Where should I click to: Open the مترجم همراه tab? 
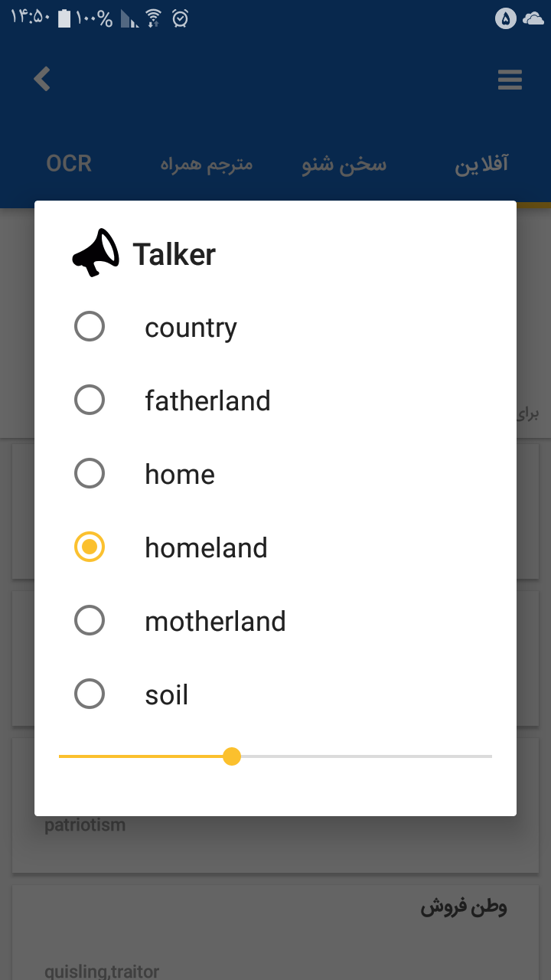coord(207,164)
